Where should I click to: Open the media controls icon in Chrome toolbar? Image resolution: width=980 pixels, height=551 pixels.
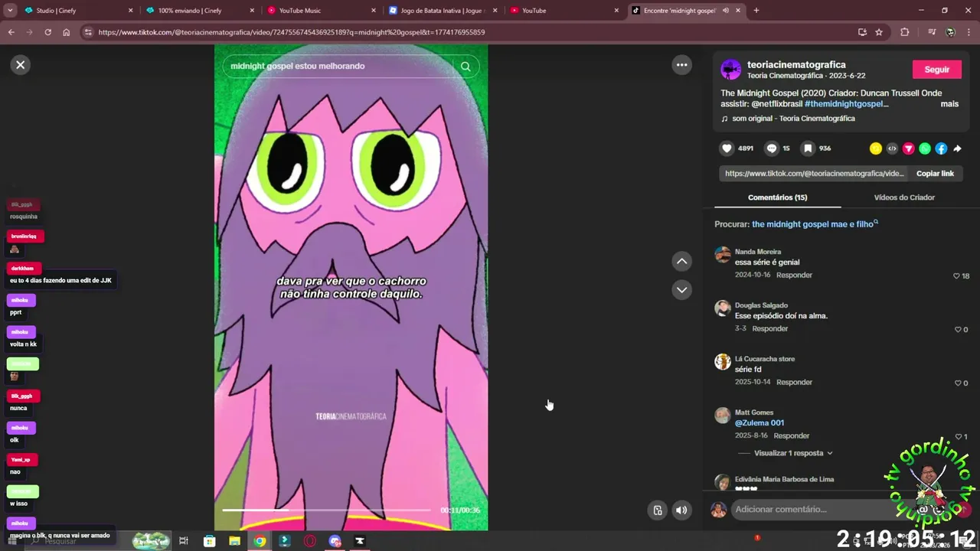click(x=932, y=32)
